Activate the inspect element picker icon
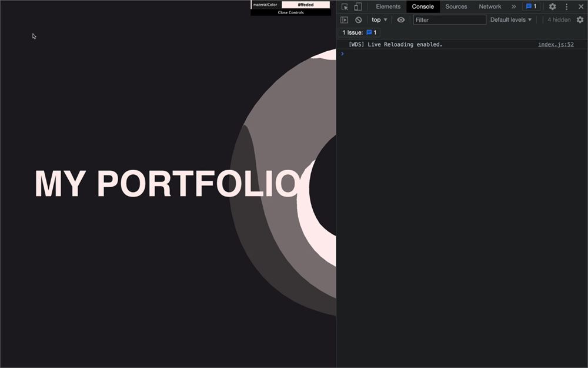This screenshot has width=588, height=368. [x=345, y=6]
